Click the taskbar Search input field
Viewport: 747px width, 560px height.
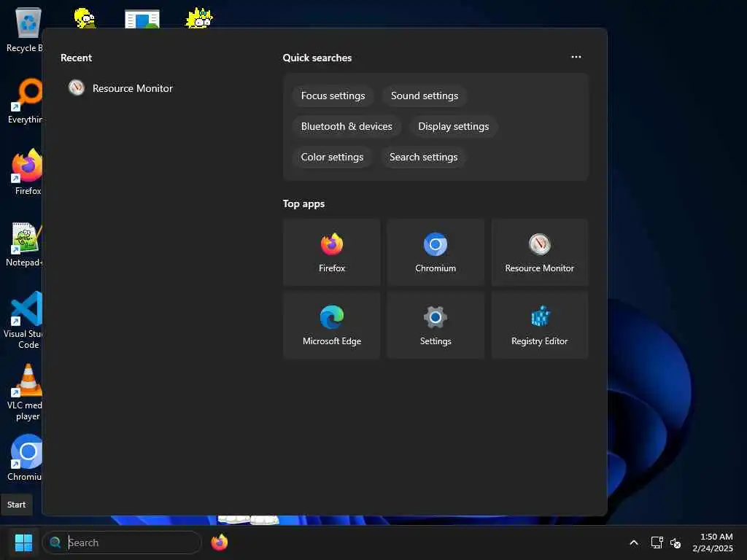click(x=123, y=542)
